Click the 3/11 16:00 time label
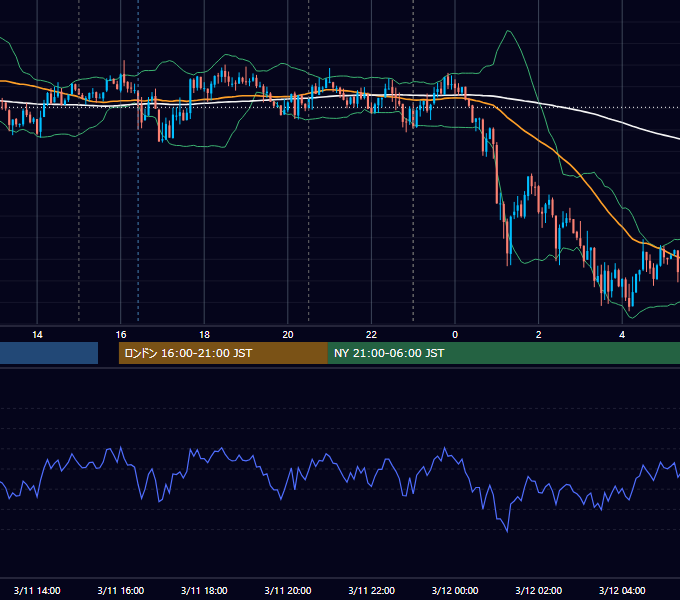680x600 pixels. coord(121,590)
